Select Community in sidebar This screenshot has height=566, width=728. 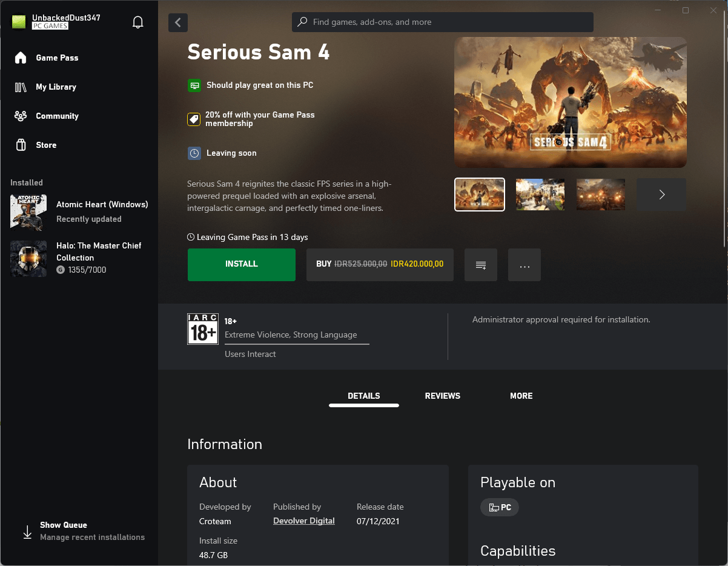click(58, 116)
